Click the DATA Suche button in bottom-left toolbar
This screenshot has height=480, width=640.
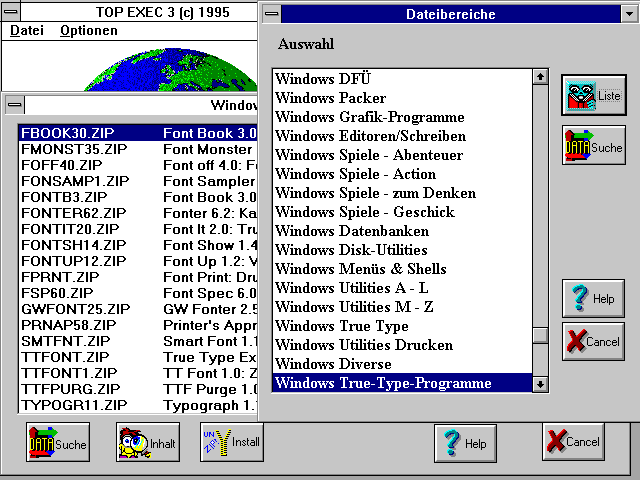[x=58, y=443]
